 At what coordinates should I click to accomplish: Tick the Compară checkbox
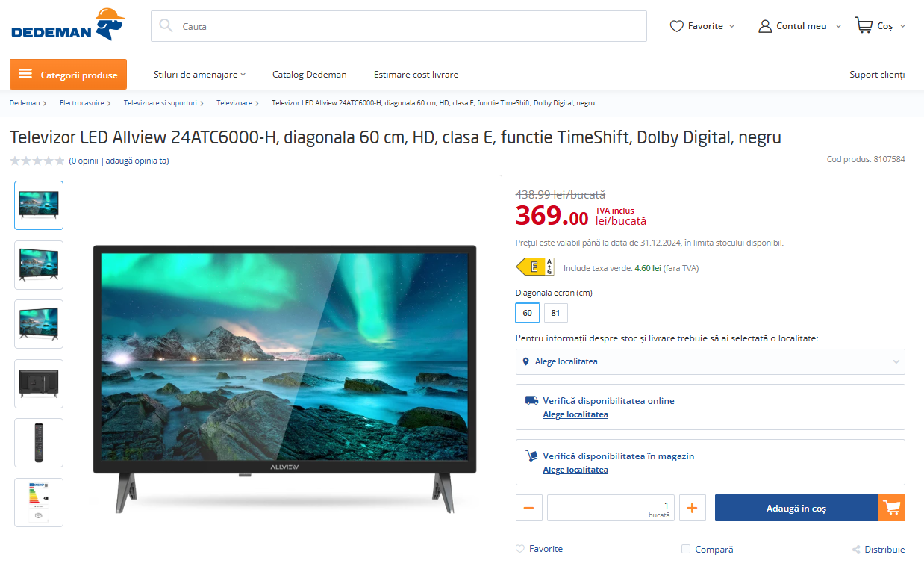click(x=686, y=549)
